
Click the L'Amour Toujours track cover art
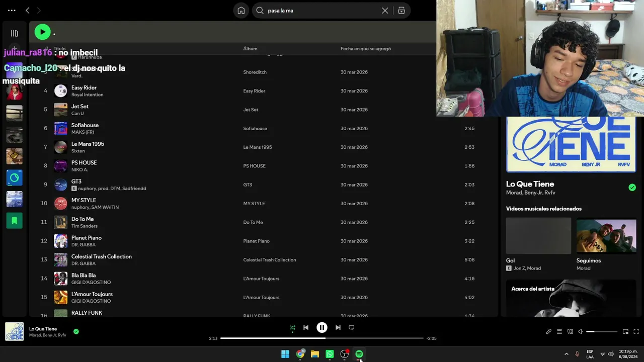(x=60, y=297)
